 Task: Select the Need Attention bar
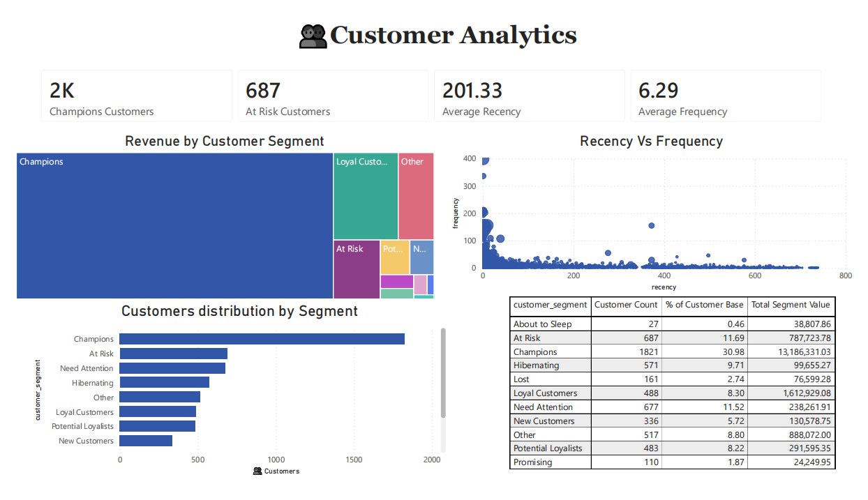pyautogui.click(x=172, y=368)
